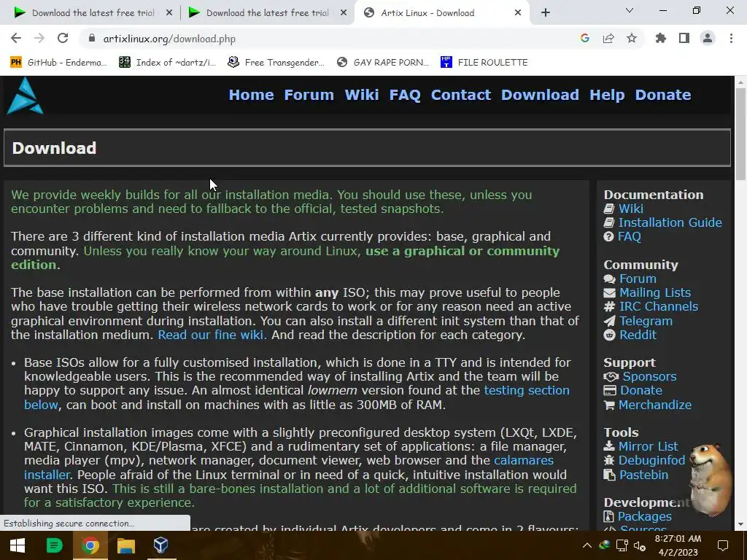This screenshot has width=747, height=560.
Task: Switch to the first Download latest free trial tab
Action: pos(93,13)
